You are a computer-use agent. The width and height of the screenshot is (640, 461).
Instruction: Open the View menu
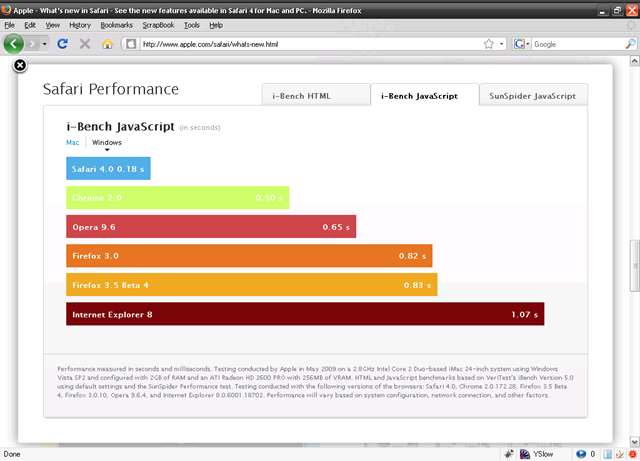click(x=53, y=25)
